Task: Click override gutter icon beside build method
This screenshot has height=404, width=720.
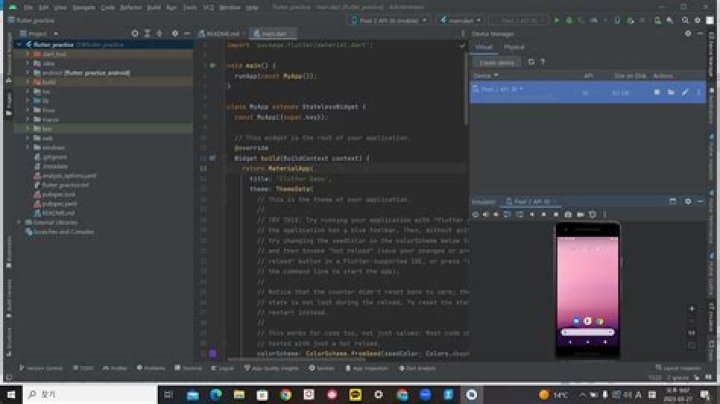Action: point(212,158)
